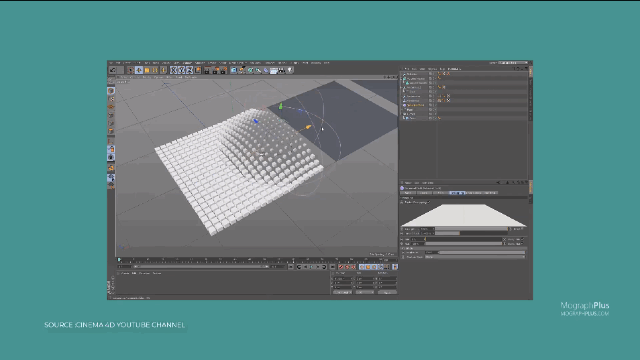Switch to Edges mode icon
This screenshot has width=640, height=360.
(111, 123)
